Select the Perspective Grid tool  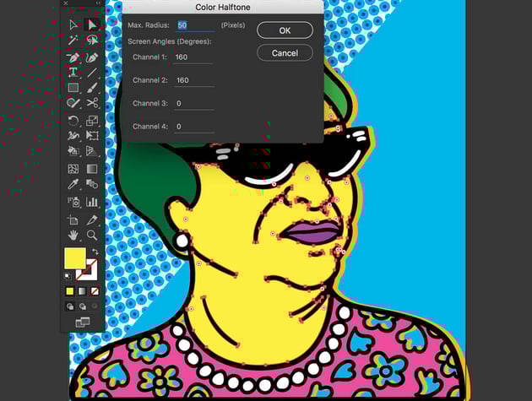pos(91,150)
